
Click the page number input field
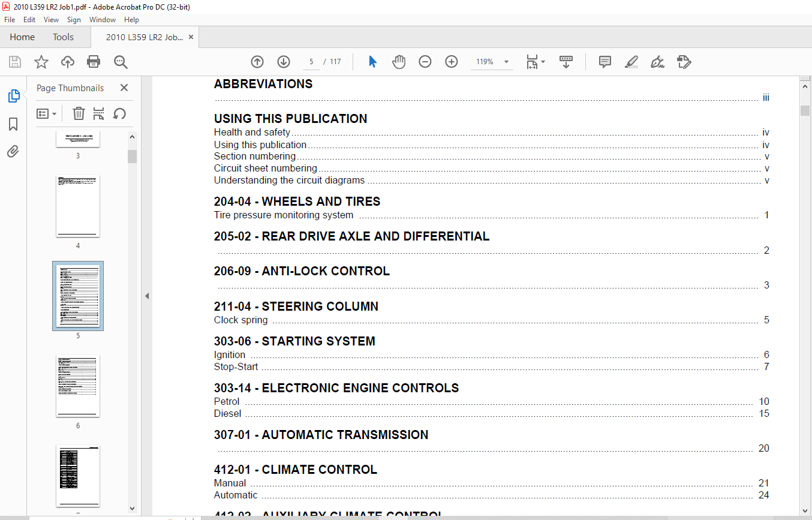(x=311, y=62)
